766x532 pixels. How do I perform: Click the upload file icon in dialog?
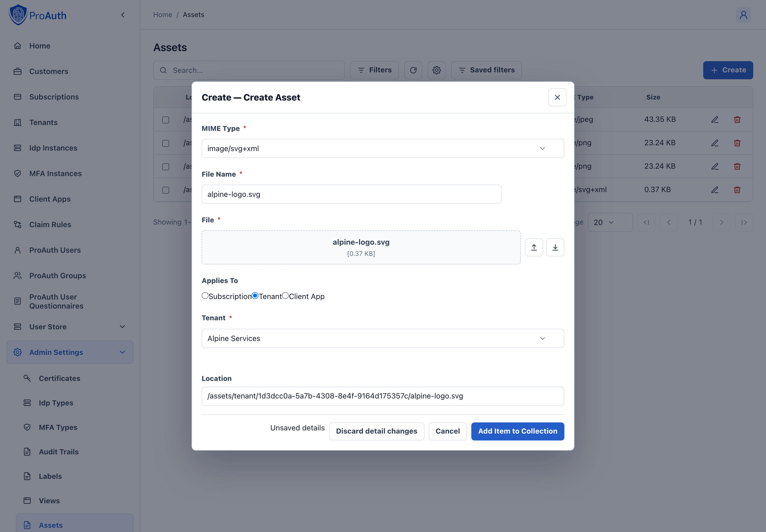point(534,247)
